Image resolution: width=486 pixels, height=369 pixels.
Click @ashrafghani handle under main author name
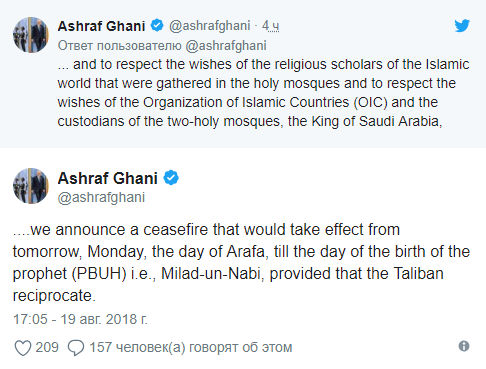pyautogui.click(x=101, y=197)
